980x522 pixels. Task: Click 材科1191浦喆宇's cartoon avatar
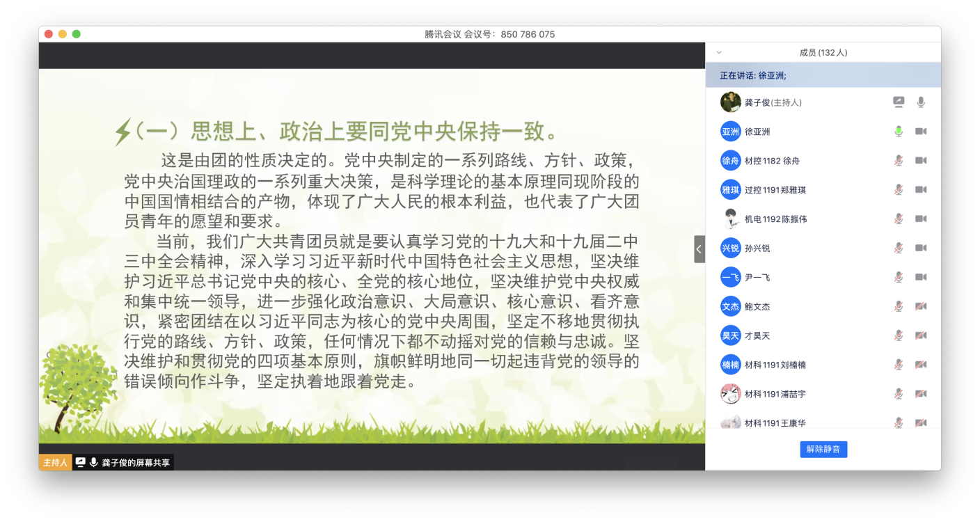[730, 394]
